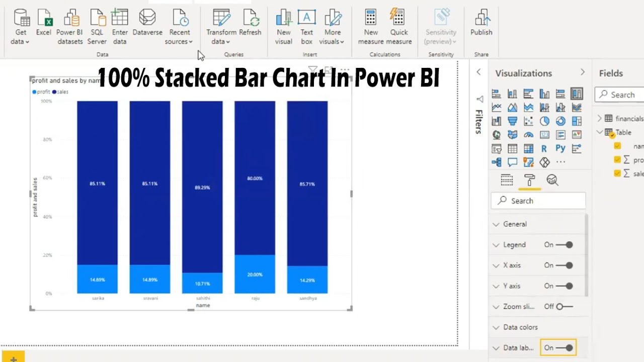Viewport: 644px width, 362px height.
Task: Select the Python visual
Action: 560,148
